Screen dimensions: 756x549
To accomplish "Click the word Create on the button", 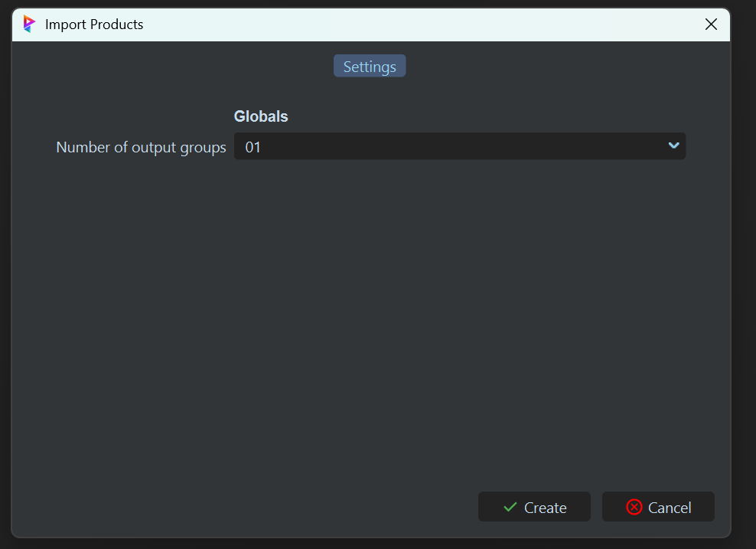I will [x=546, y=508].
